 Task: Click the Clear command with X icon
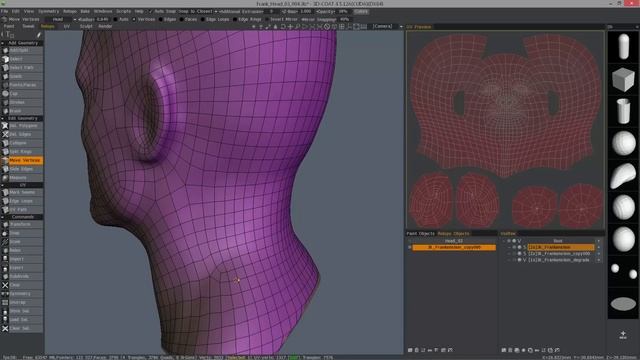tap(22, 285)
